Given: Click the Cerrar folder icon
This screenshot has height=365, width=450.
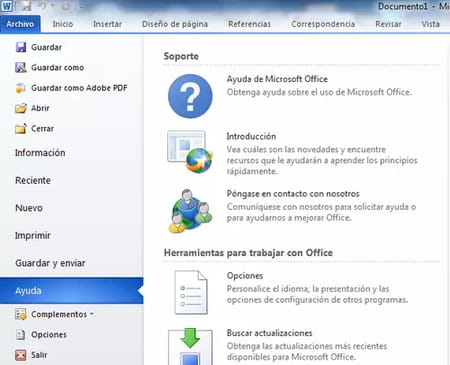Looking at the screenshot, I should pos(21,129).
